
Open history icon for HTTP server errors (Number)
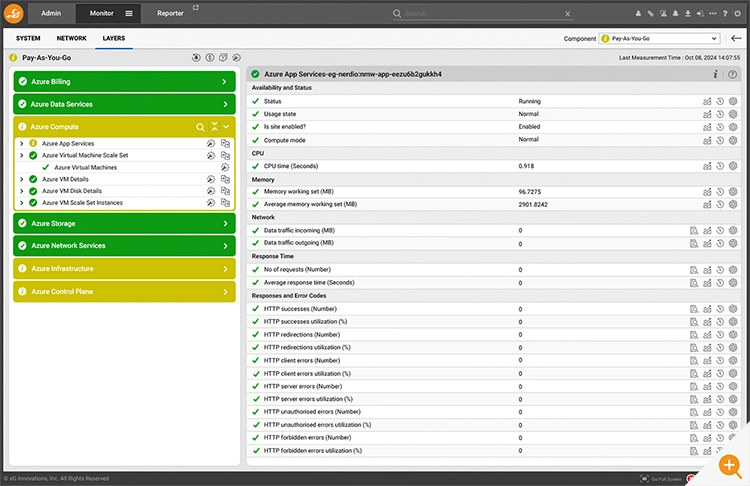(x=720, y=387)
